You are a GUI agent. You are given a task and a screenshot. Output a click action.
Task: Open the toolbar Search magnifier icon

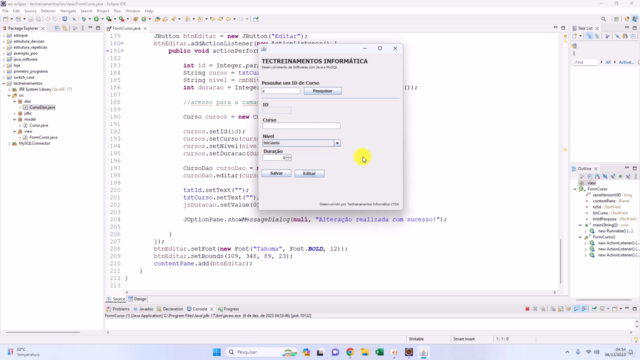(604, 19)
